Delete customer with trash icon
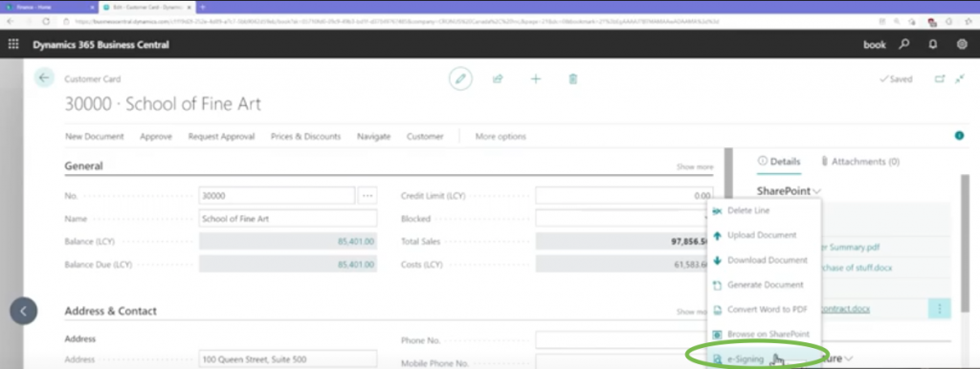The height and width of the screenshot is (369, 980). [573, 79]
